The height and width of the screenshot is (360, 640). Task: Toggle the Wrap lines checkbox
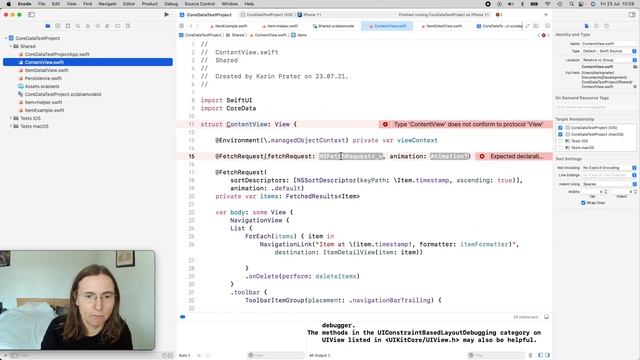pyautogui.click(x=583, y=203)
